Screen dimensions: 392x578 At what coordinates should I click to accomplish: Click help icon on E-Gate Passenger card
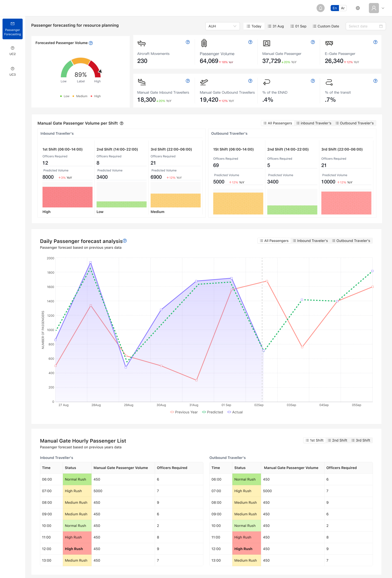click(x=375, y=42)
